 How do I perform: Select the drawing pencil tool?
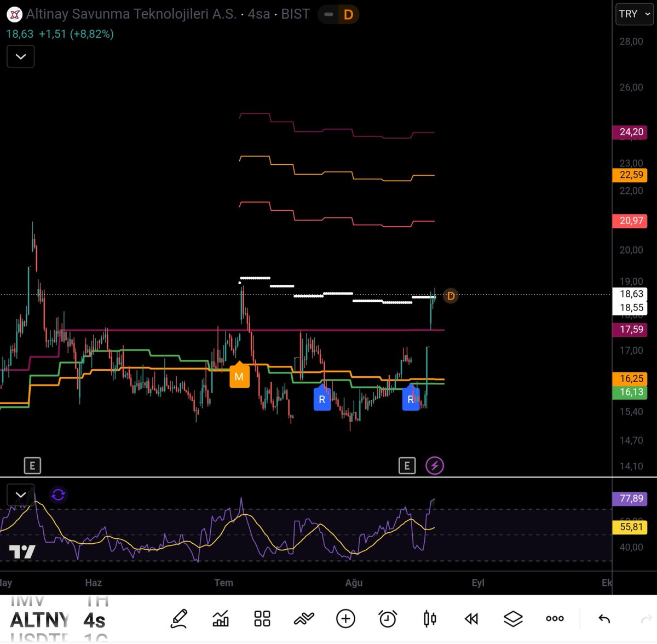(179, 619)
